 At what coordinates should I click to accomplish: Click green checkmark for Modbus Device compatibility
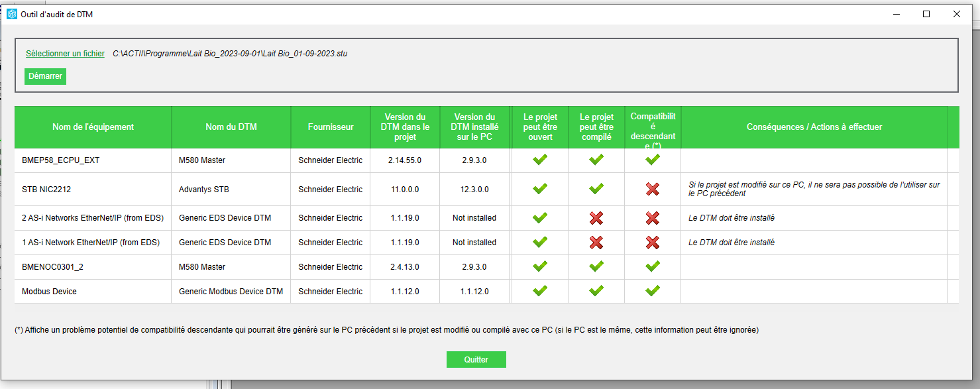coord(653,291)
